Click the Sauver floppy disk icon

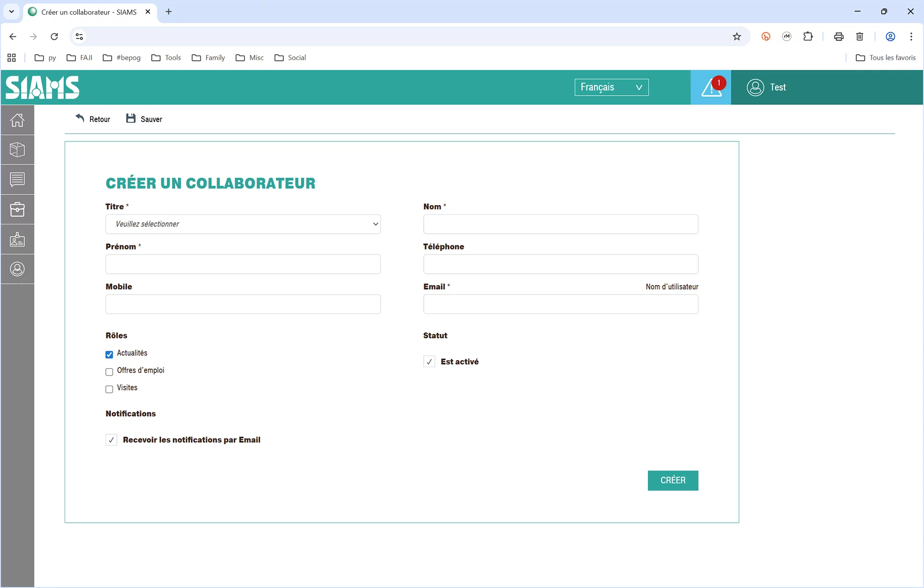click(x=131, y=119)
